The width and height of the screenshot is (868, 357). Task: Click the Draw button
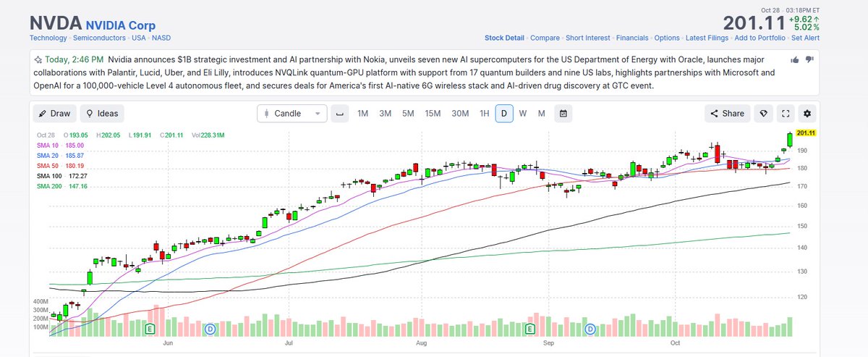point(54,113)
